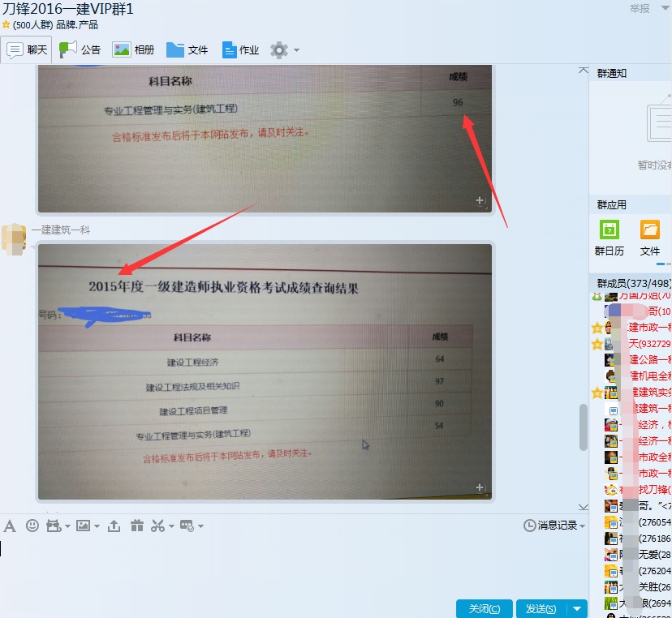Open the 文件 files tab
Viewport: 672px width, 618px height.
click(x=187, y=50)
